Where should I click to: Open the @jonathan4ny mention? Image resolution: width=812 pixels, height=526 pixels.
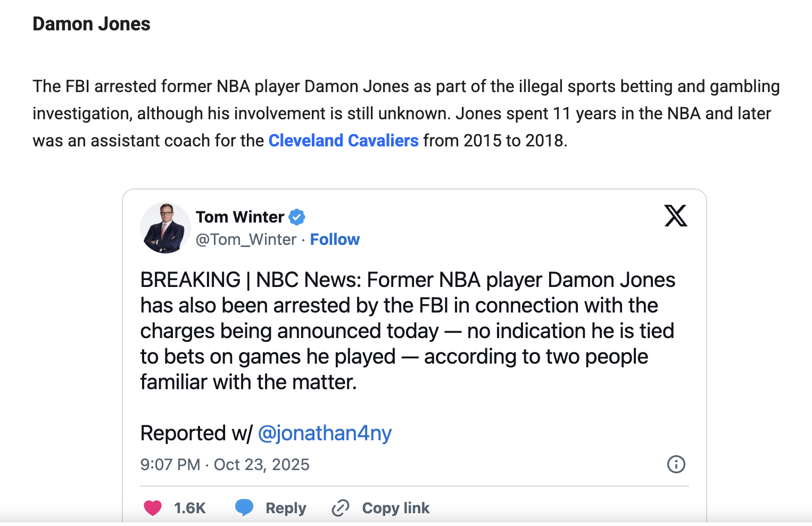pyautogui.click(x=325, y=433)
